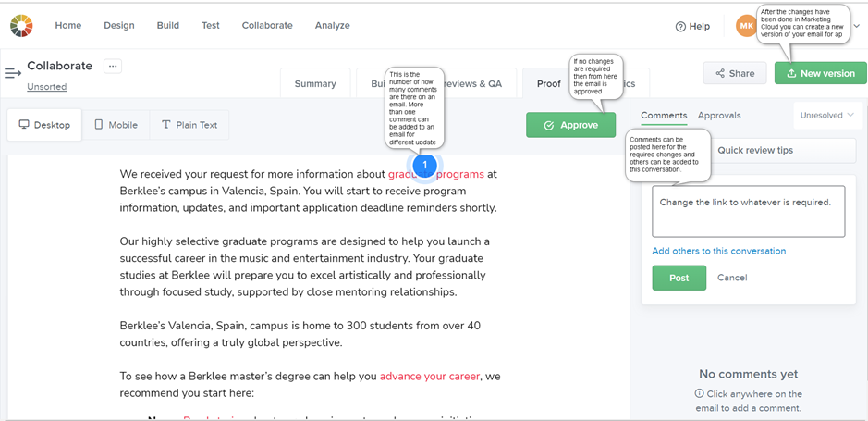Image resolution: width=868 pixels, height=421 pixels.
Task: Open Quick review tips
Action: (x=755, y=150)
